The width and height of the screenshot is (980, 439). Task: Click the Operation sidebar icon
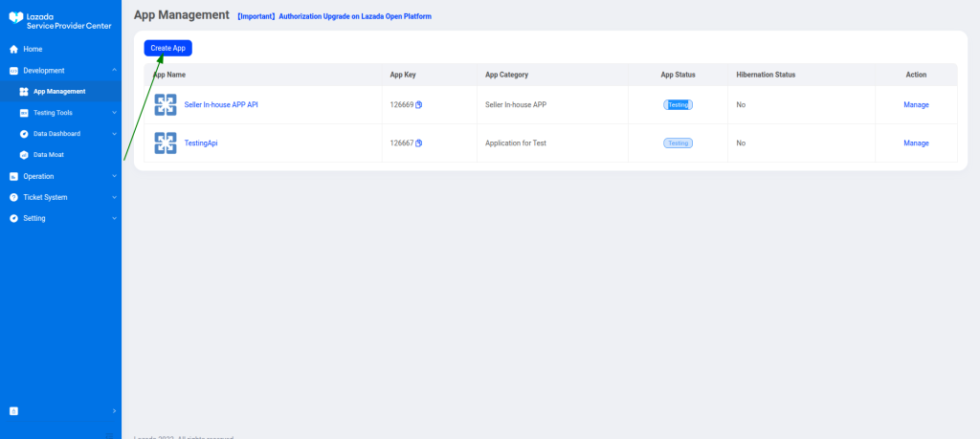(13, 176)
